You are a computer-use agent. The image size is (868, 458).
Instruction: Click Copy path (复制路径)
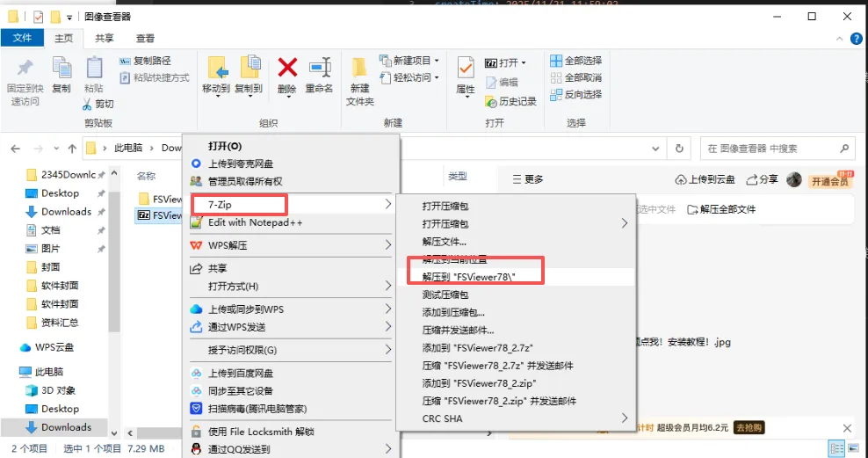click(x=146, y=61)
